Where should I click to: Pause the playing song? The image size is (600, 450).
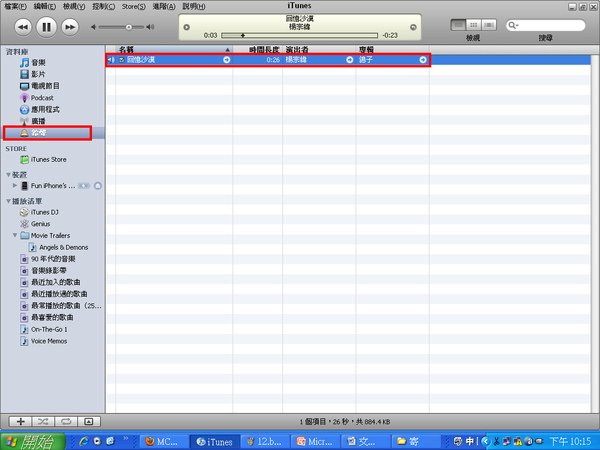pyautogui.click(x=46, y=27)
